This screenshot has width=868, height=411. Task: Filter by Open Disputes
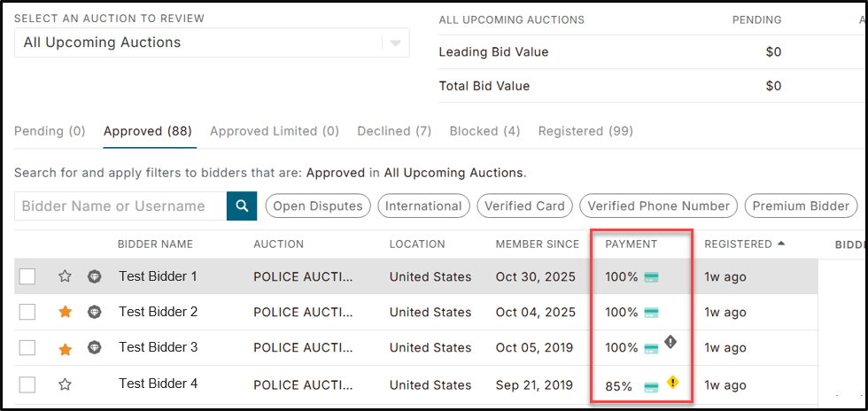click(x=318, y=206)
